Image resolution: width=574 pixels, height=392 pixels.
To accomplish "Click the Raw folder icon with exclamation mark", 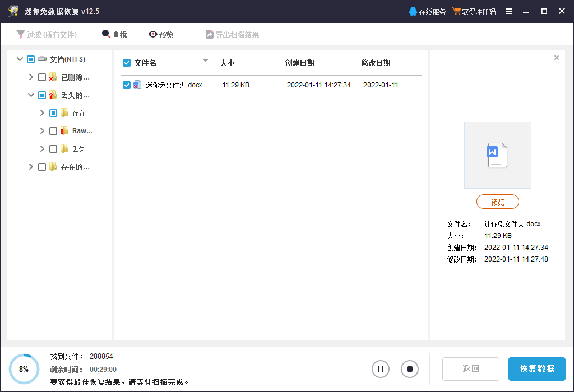I will 64,130.
